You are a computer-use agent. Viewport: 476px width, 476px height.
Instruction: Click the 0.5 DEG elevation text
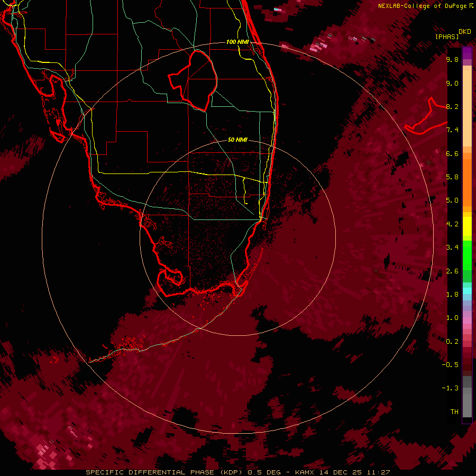[x=264, y=472]
